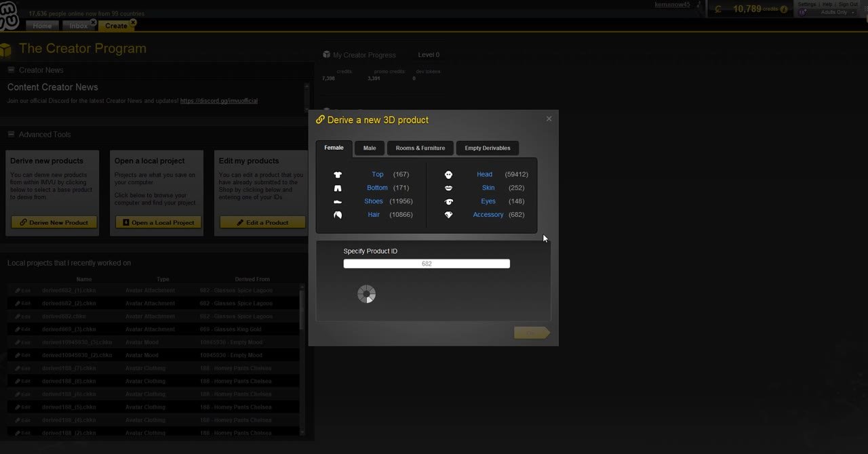Image resolution: width=868 pixels, height=454 pixels.
Task: Select the Head category face icon
Action: point(448,175)
